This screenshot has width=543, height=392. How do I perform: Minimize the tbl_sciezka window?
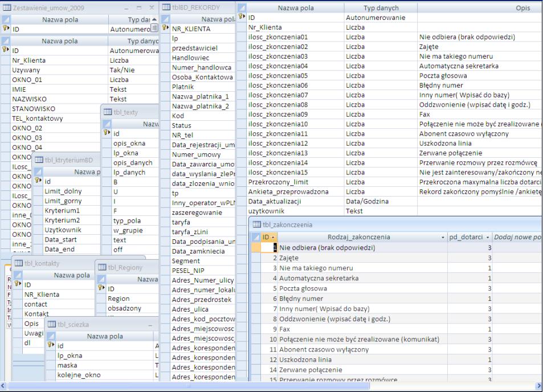pyautogui.click(x=150, y=325)
